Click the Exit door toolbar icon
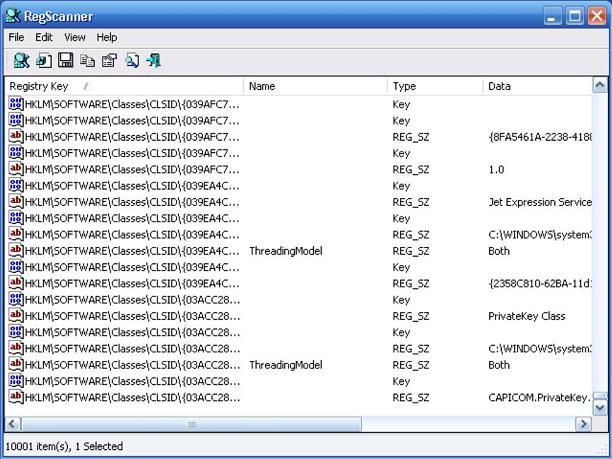The image size is (612, 459). tap(153, 60)
